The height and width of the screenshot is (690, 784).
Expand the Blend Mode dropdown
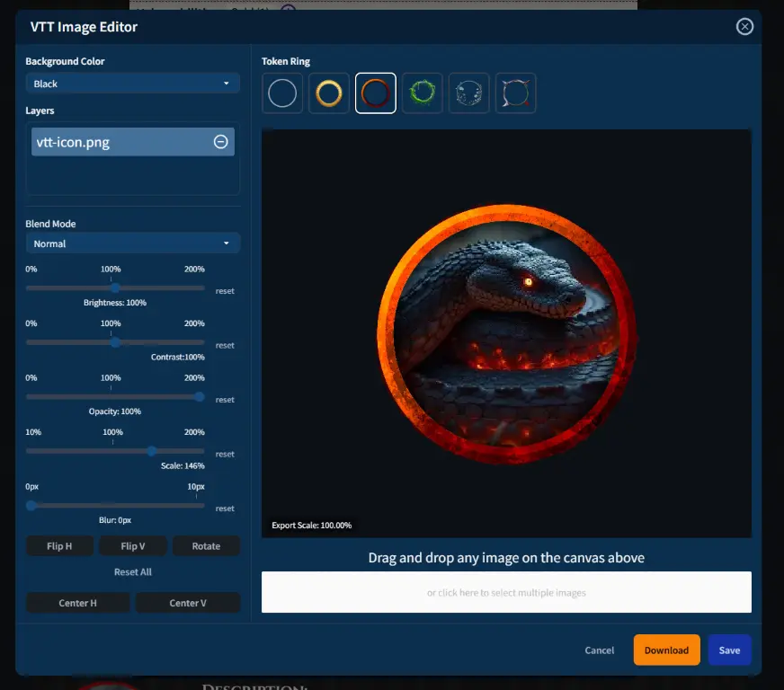[x=132, y=243]
